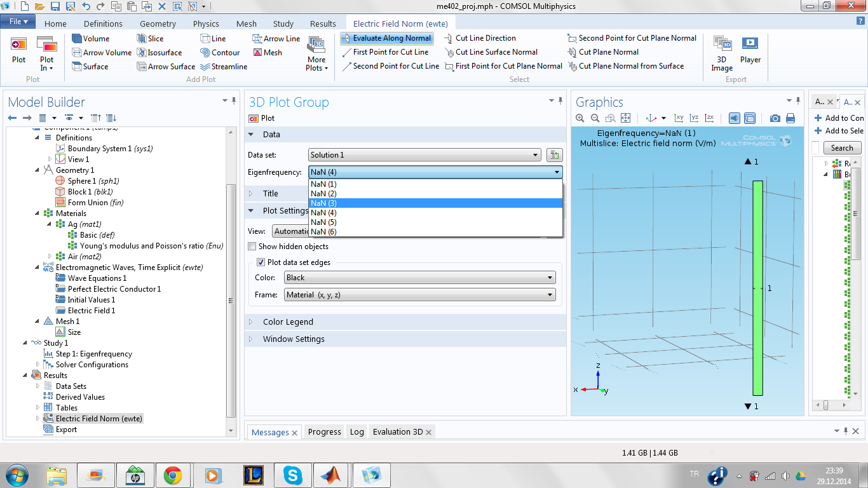The width and height of the screenshot is (868, 488).
Task: Open the Log tab
Action: (356, 432)
